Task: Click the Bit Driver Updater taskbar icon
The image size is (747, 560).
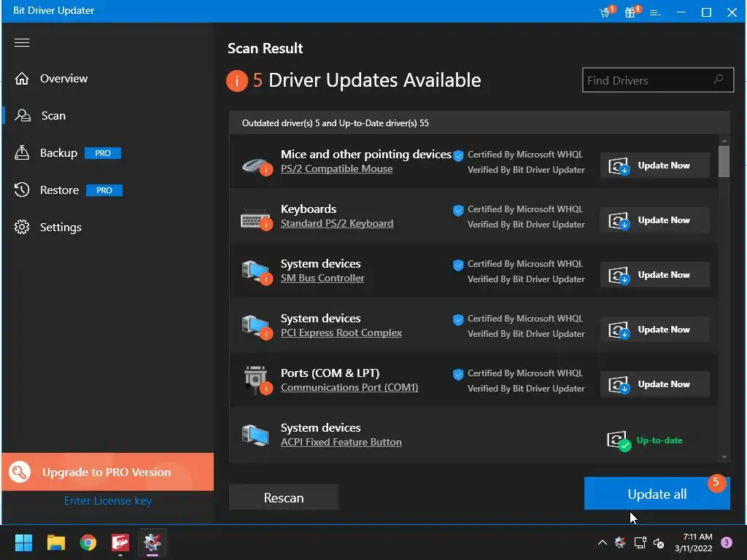Action: tap(152, 542)
